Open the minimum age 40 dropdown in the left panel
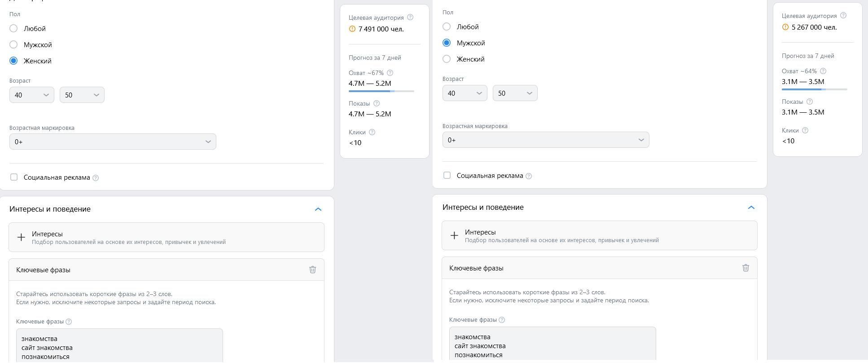The height and width of the screenshot is (363, 868). [32, 95]
